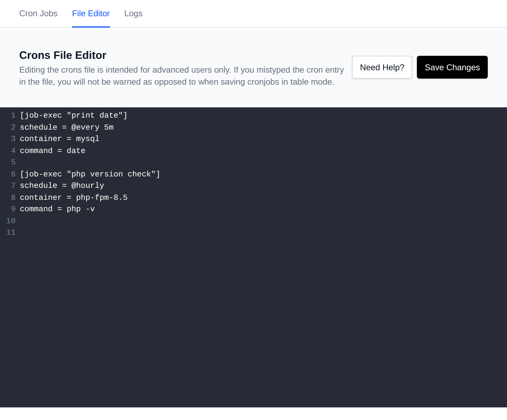The image size is (507, 420).
Task: Switch to the Cron Jobs tab
Action: [x=38, y=13]
